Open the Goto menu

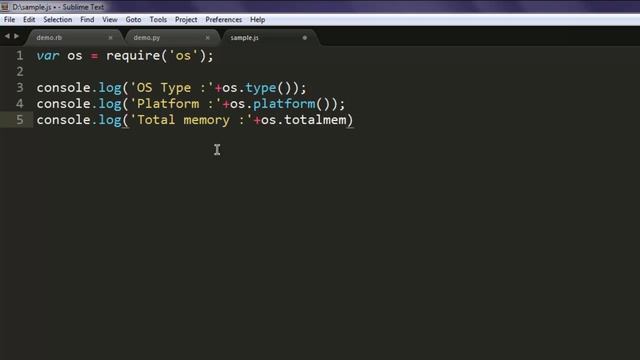(133, 20)
